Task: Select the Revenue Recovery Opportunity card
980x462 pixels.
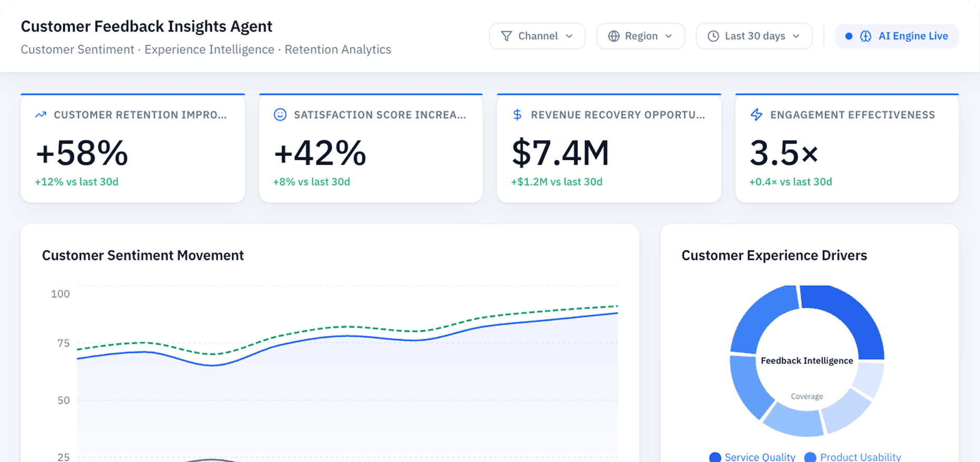Action: (609, 148)
